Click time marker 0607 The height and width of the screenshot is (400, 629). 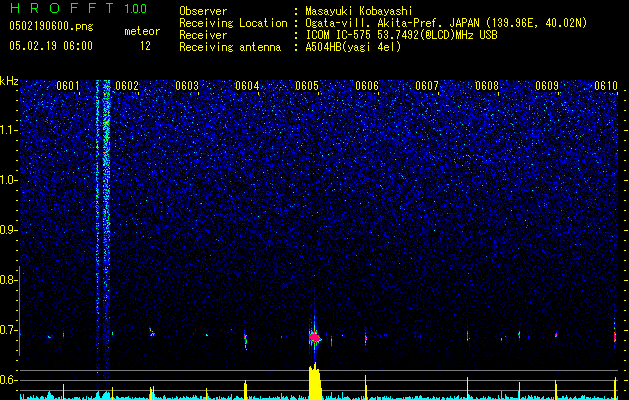(427, 86)
